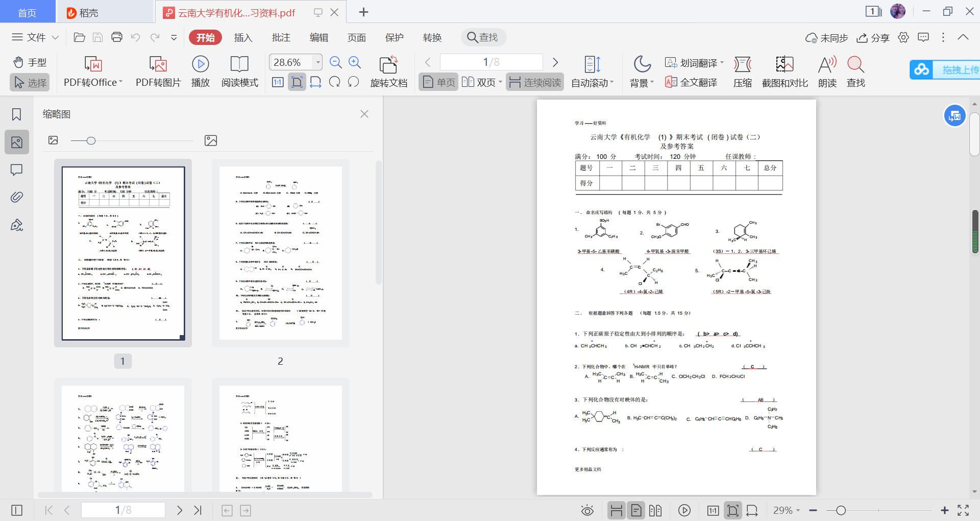980x521 pixels.
Task: Activate the select tool (选择)
Action: [30, 82]
